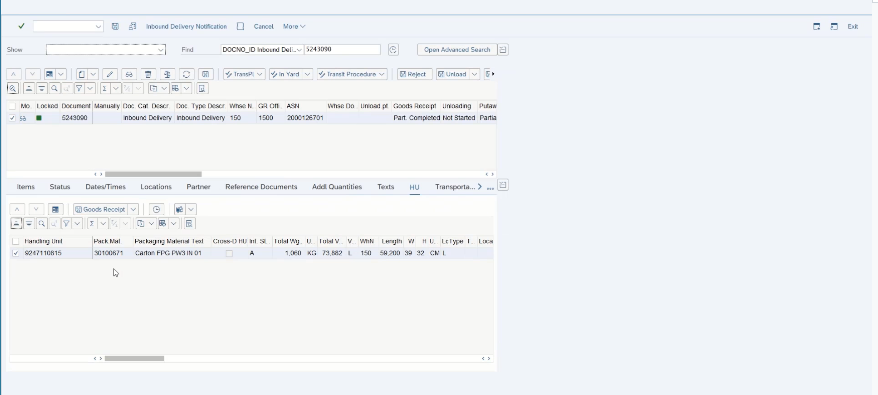This screenshot has height=395, width=878.
Task: Click HU grid horizontal scrollbar thumb
Action: click(x=134, y=359)
